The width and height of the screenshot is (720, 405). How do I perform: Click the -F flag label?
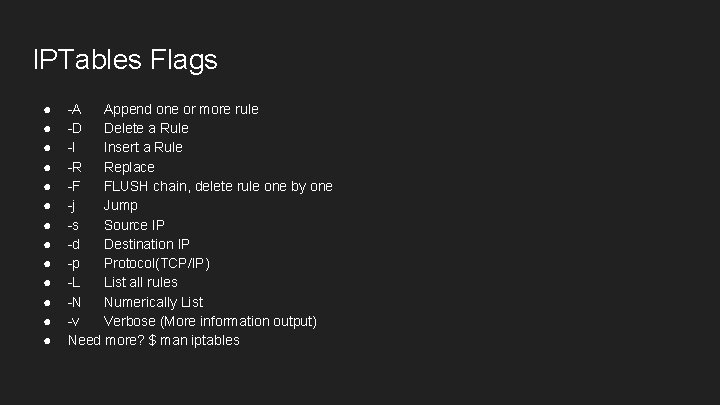pos(75,186)
